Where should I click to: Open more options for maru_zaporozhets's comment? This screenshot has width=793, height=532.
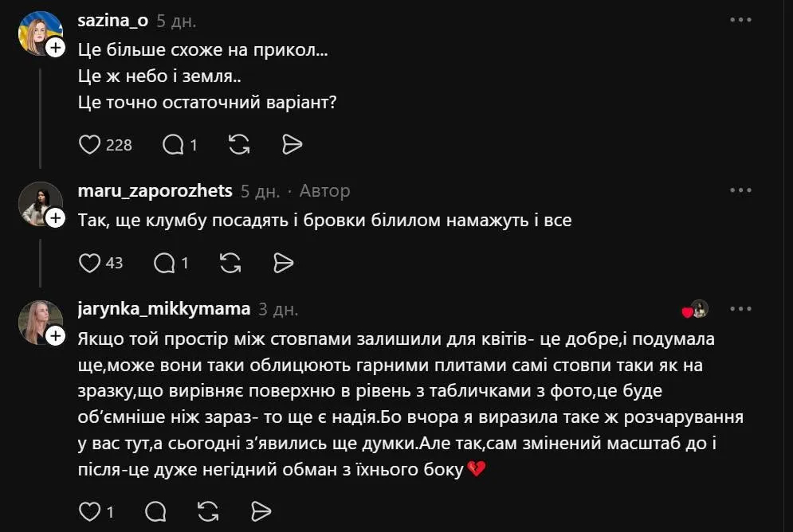click(x=741, y=190)
